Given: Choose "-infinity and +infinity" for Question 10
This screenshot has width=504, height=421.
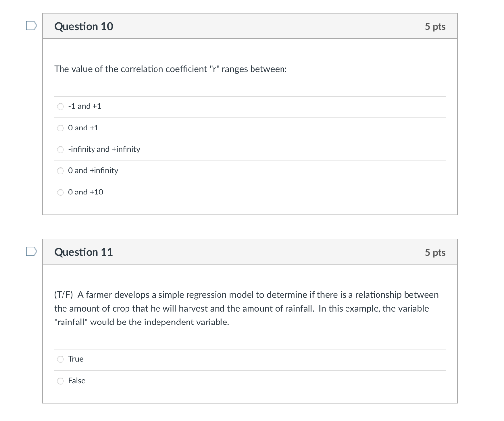Looking at the screenshot, I should point(60,149).
